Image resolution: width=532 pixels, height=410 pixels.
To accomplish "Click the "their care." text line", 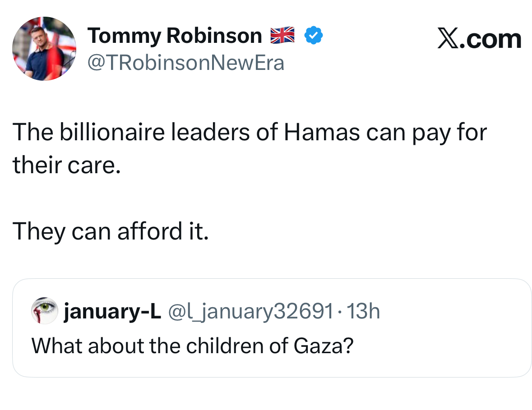I will point(67,166).
